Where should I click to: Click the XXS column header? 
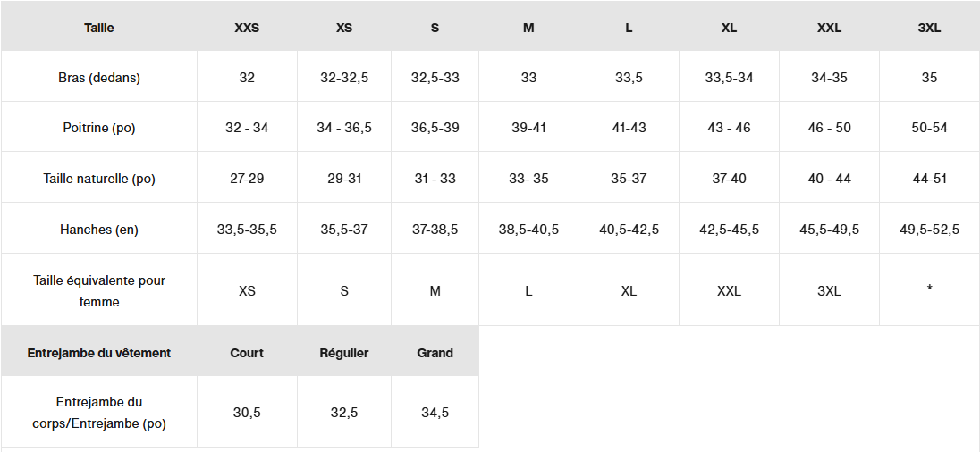coord(247,28)
